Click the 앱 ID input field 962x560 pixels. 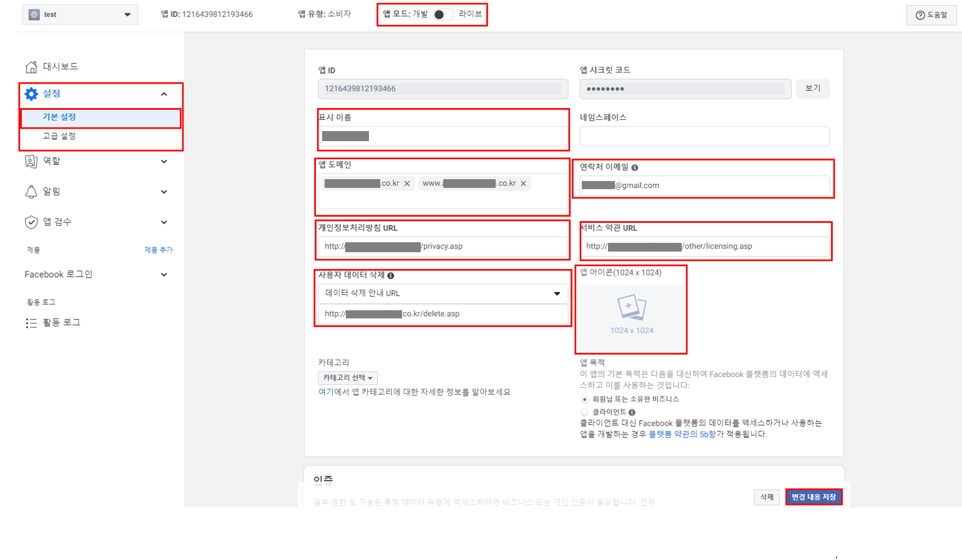pyautogui.click(x=443, y=89)
